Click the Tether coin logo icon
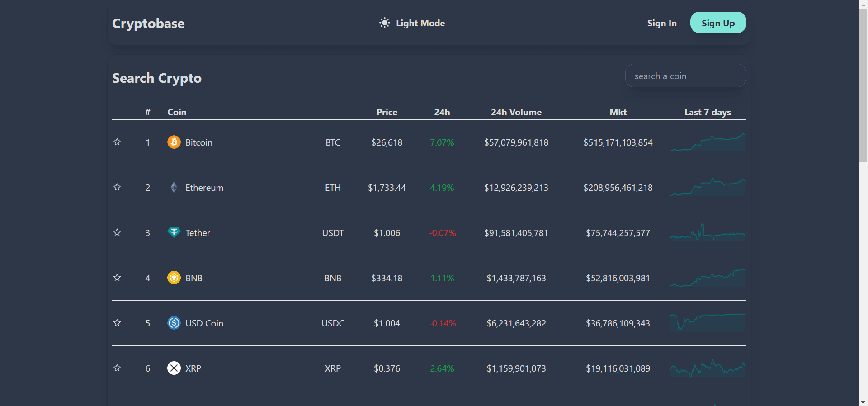868x406 pixels. point(174,232)
